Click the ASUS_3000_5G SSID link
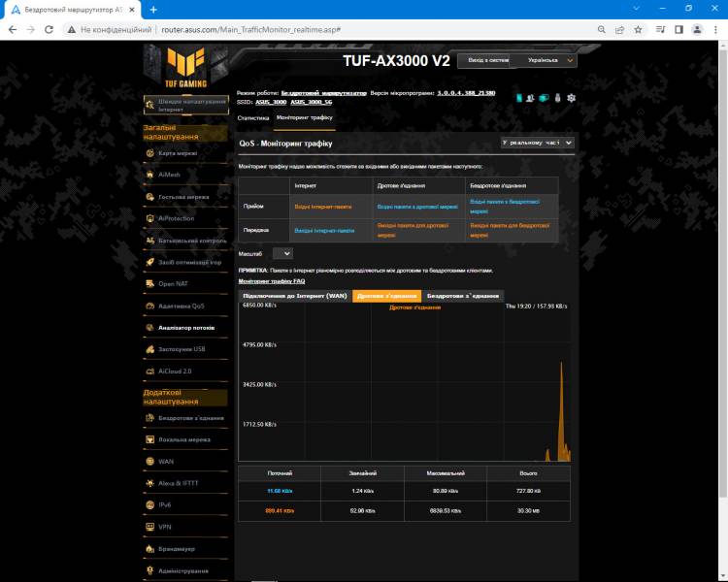Screen dimensions: 728x582 pos(311,102)
